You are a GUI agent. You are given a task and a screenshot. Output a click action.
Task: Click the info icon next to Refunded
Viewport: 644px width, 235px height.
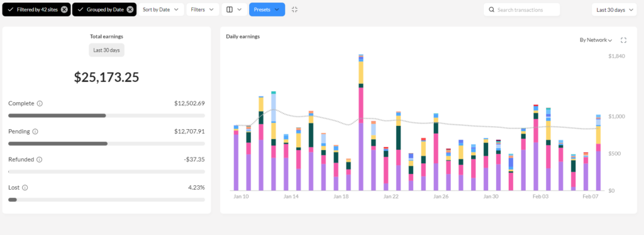point(40,159)
